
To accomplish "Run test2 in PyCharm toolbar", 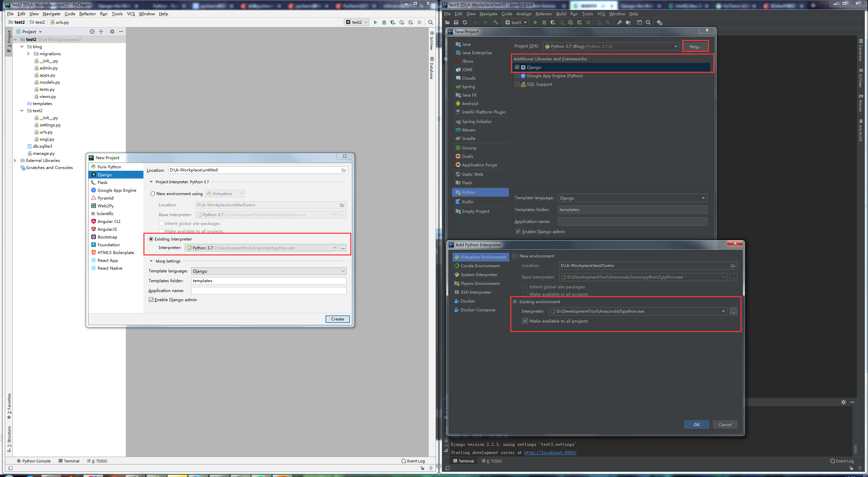I will (375, 22).
